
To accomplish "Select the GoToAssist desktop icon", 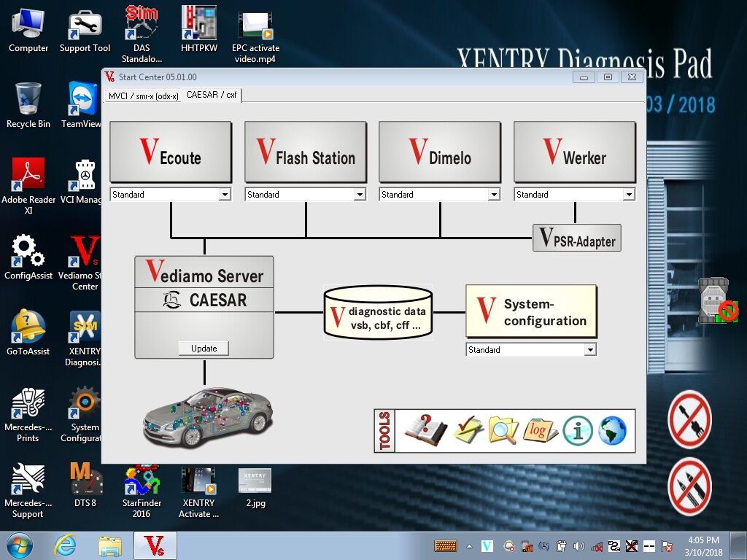I will [x=28, y=332].
